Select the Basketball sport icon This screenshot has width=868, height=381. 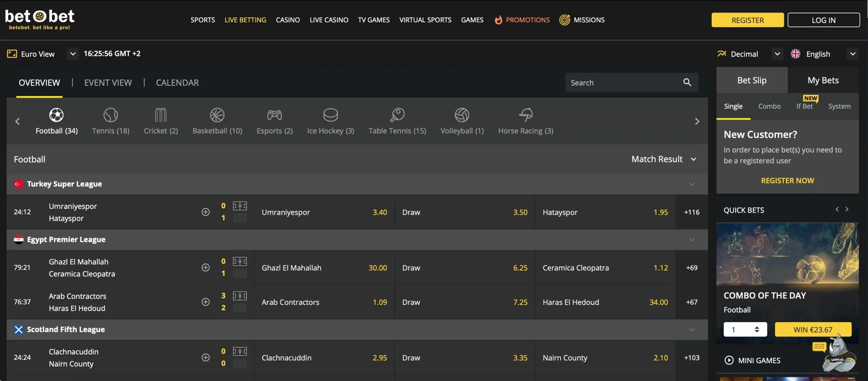[x=217, y=115]
